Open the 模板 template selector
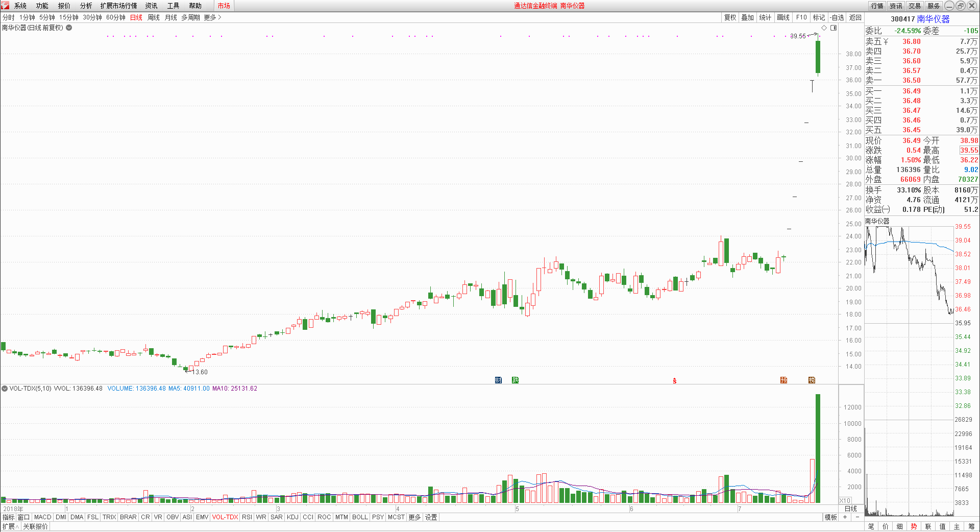The width and height of the screenshot is (980, 532). click(831, 517)
